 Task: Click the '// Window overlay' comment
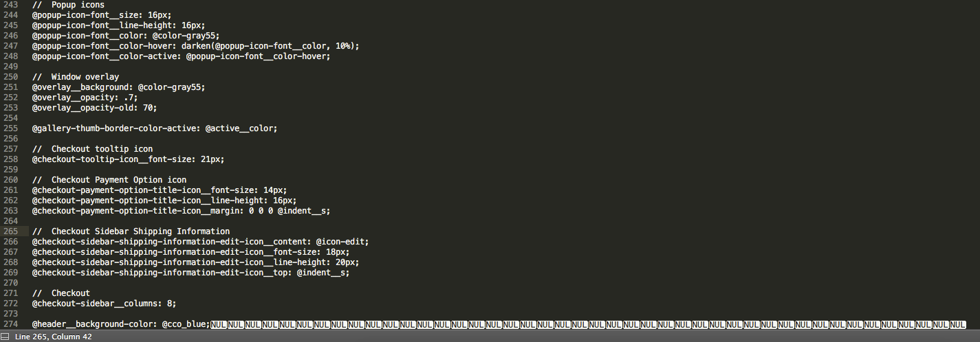point(76,77)
